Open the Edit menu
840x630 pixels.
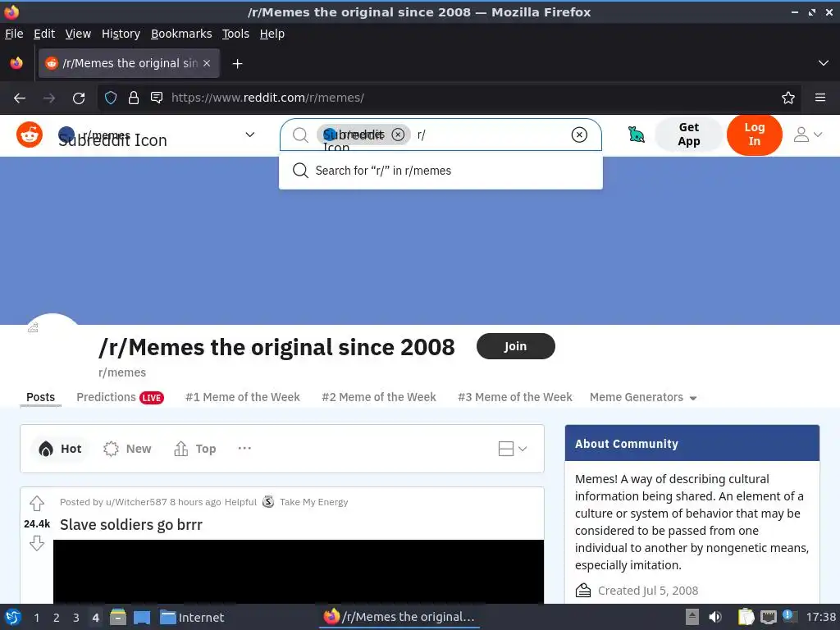(x=44, y=34)
